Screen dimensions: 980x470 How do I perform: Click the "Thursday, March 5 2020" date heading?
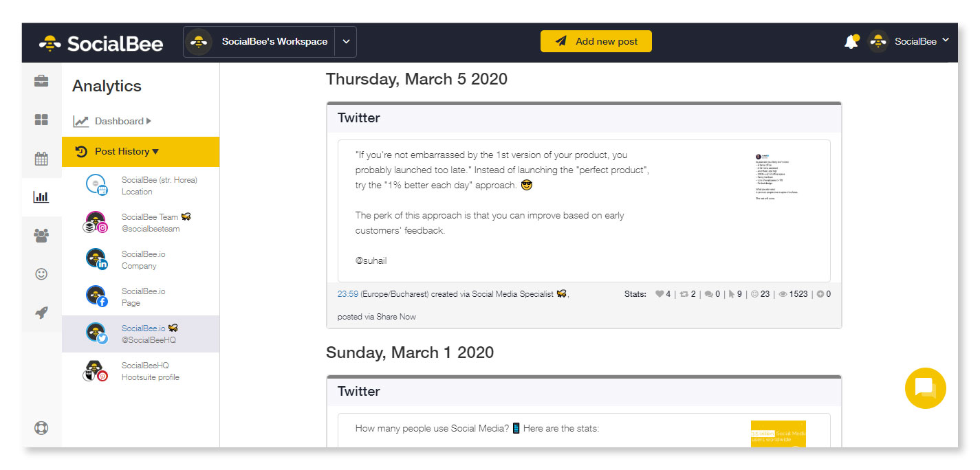click(417, 79)
